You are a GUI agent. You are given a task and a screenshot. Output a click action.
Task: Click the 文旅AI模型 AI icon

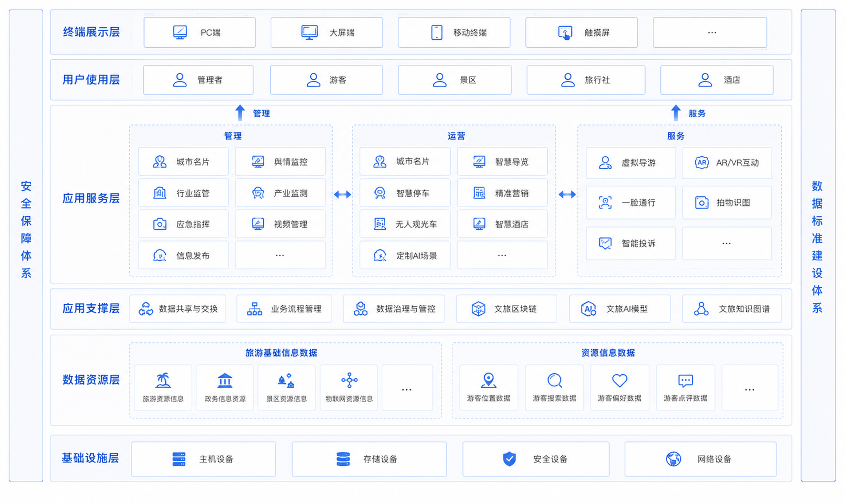click(588, 309)
